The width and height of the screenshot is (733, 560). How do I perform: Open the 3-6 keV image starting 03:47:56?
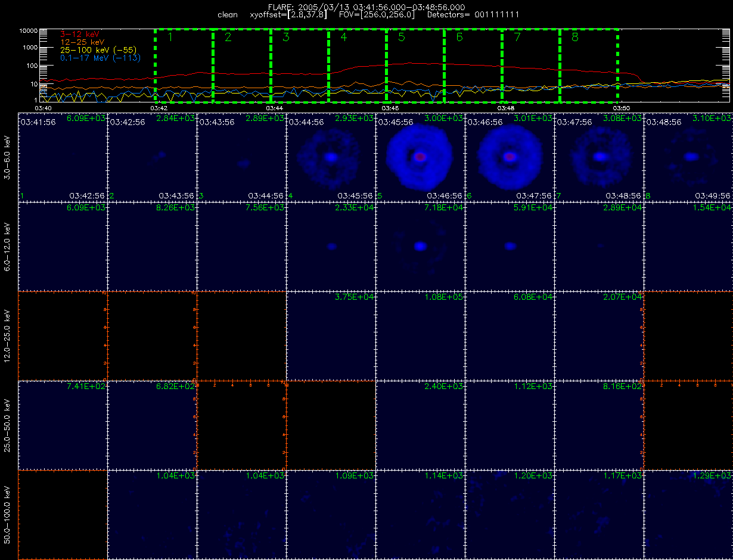tap(599, 157)
